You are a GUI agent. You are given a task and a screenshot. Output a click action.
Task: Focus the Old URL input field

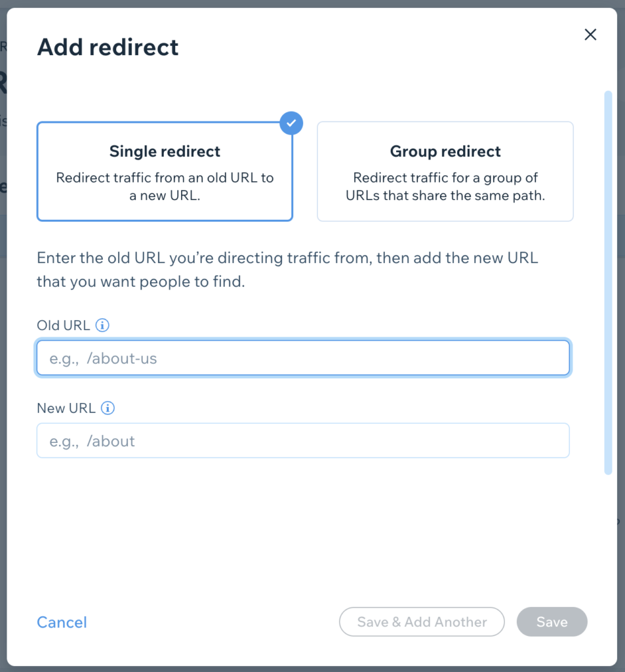(x=303, y=358)
